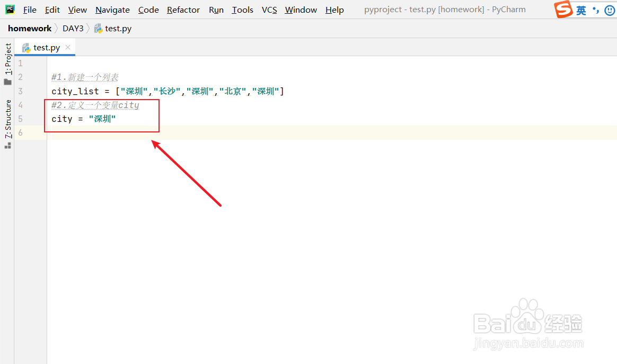Click the Sogou emoji smiley icon
Viewport: 617px width, 364px height.
click(x=610, y=10)
